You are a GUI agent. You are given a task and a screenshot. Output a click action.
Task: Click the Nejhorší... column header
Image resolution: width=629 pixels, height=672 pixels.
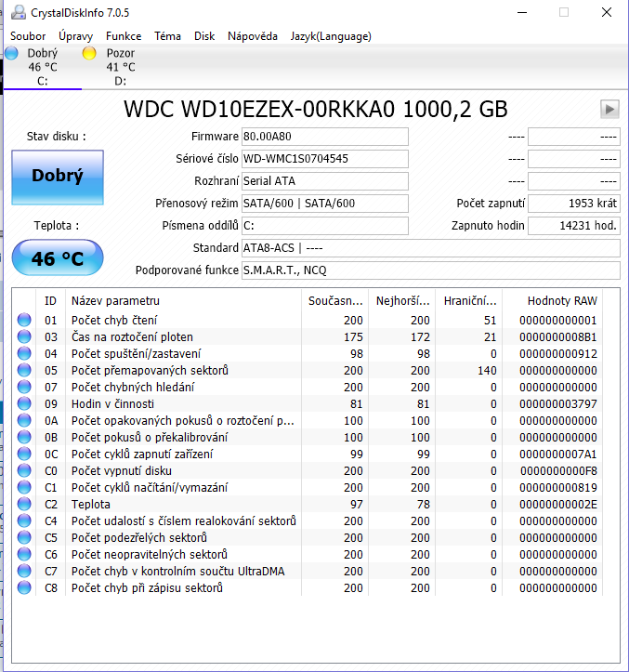(x=402, y=301)
